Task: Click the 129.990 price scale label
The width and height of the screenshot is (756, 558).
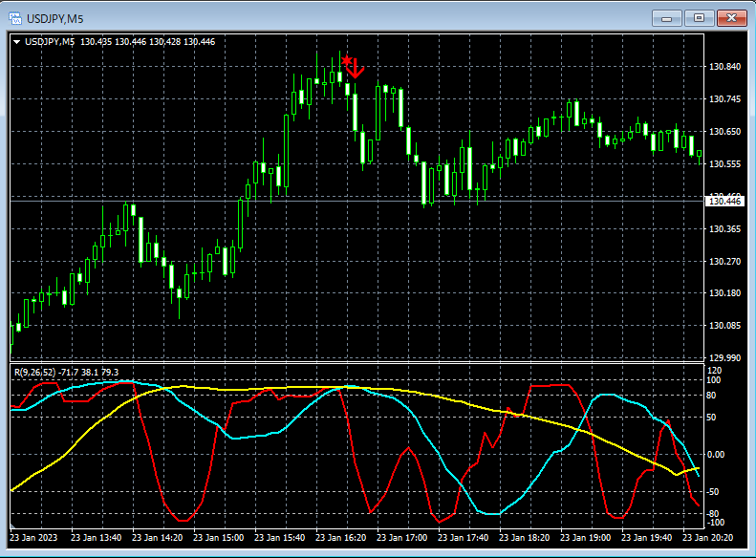Action: 724,357
